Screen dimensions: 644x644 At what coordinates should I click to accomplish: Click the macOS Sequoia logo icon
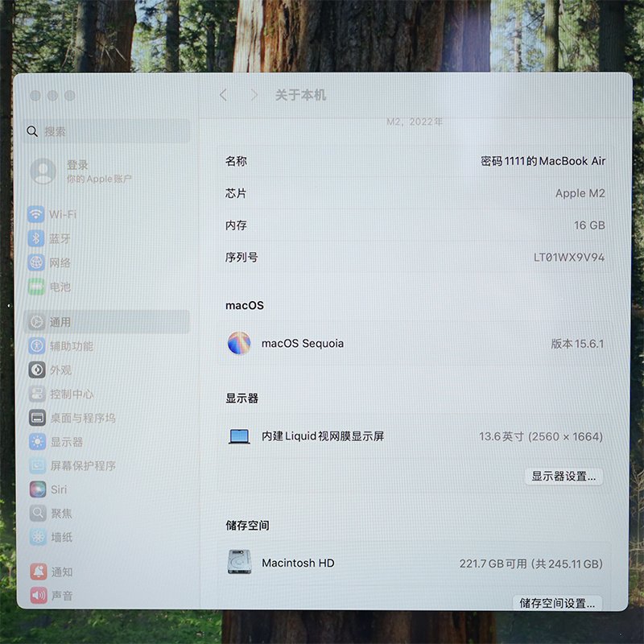pos(239,343)
